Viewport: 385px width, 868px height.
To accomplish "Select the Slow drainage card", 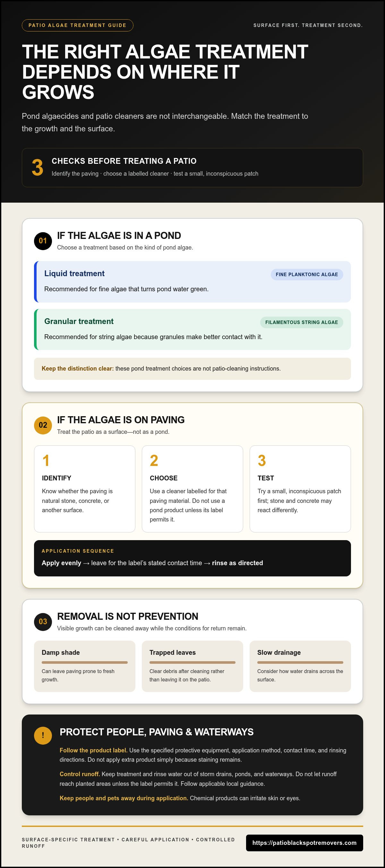I will click(300, 666).
